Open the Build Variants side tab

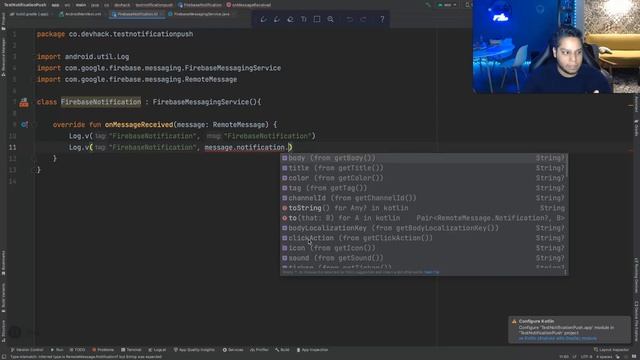(x=3, y=298)
